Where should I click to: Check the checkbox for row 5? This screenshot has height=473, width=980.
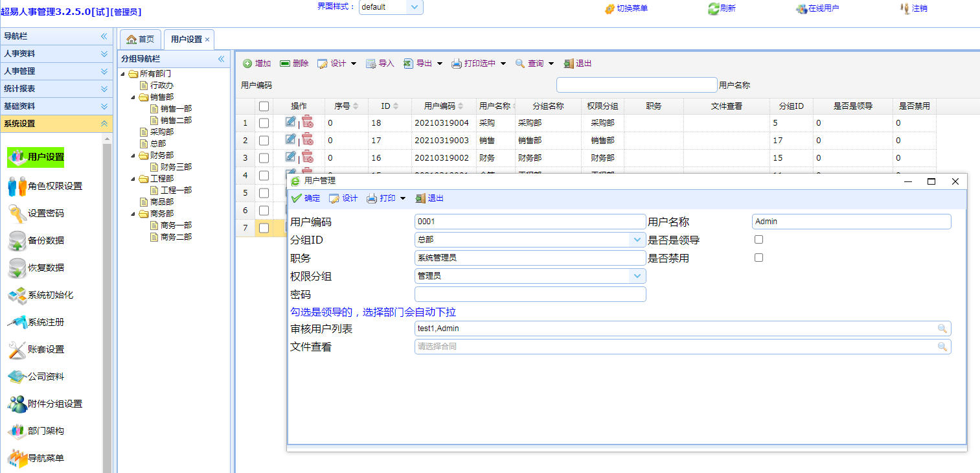point(264,193)
